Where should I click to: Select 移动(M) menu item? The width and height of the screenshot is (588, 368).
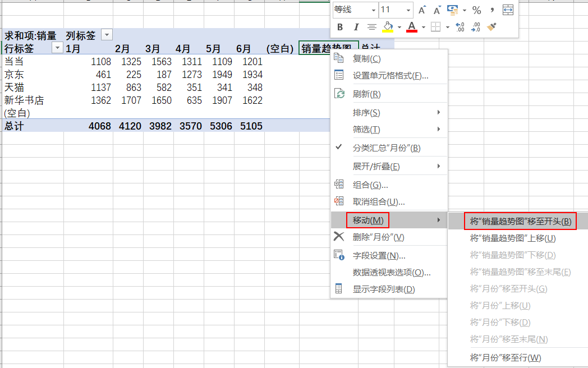[x=389, y=220]
